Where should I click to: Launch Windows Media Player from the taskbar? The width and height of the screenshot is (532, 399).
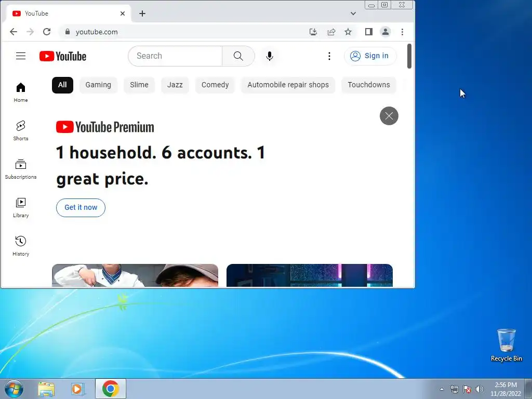(x=78, y=389)
